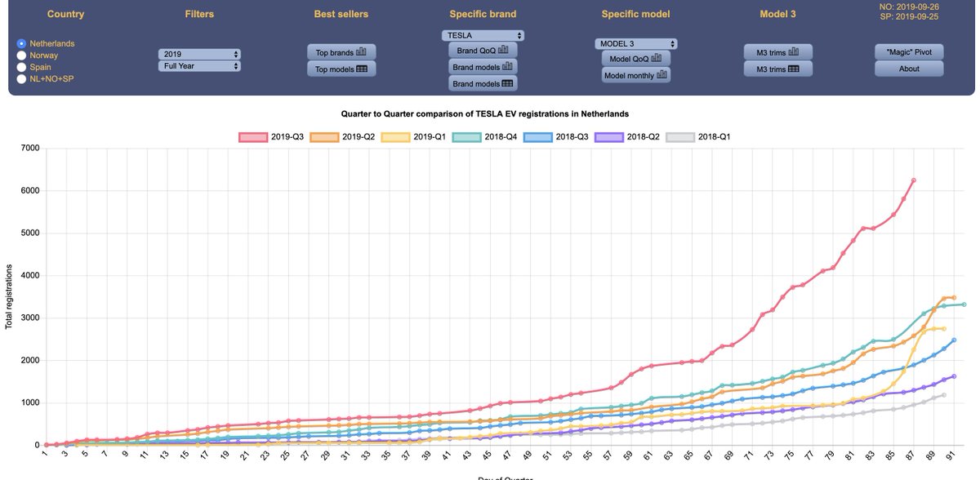The height and width of the screenshot is (480, 980).
Task: Open the 2019 year filter dropdown
Action: point(199,54)
